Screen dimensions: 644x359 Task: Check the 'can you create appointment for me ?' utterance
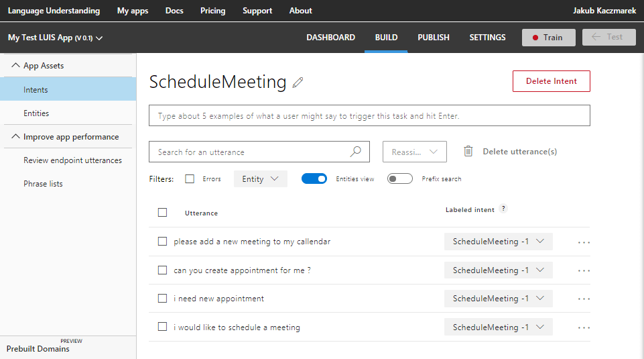point(163,270)
